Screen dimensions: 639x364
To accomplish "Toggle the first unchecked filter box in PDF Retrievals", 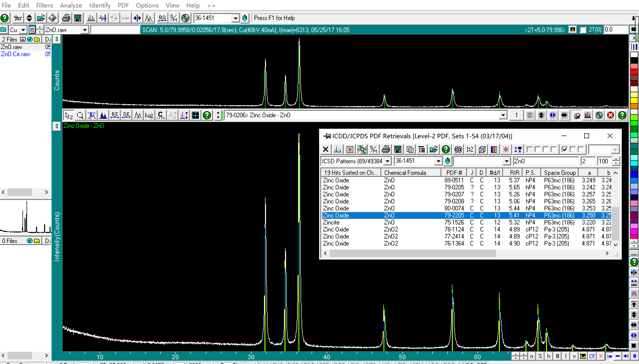I will point(529,150).
